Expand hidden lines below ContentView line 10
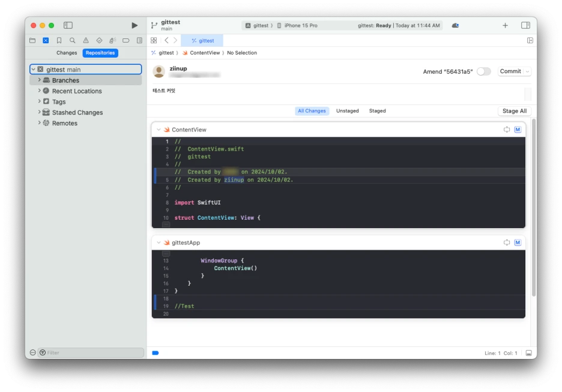Viewport: 562px width, 392px height. (166, 225)
